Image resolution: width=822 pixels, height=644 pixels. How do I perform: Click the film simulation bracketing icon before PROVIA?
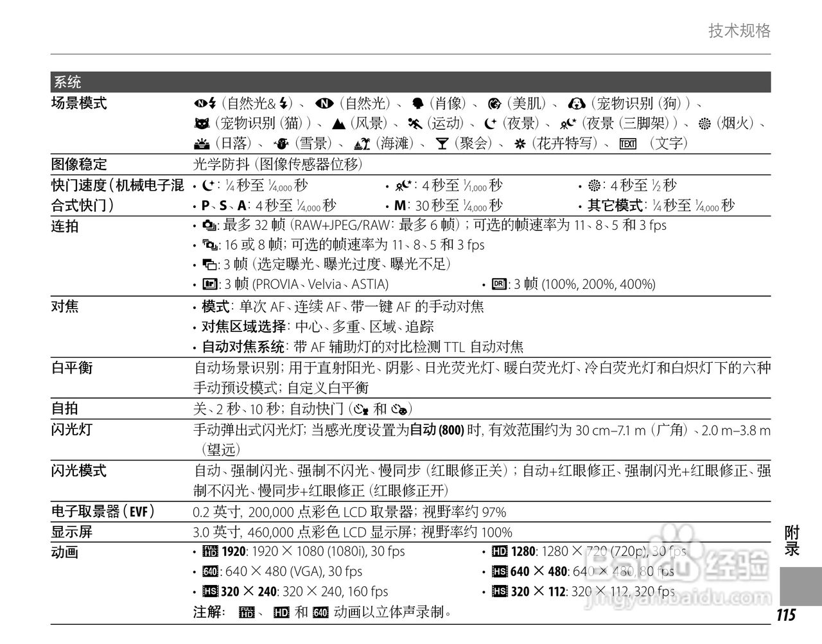coord(209,284)
